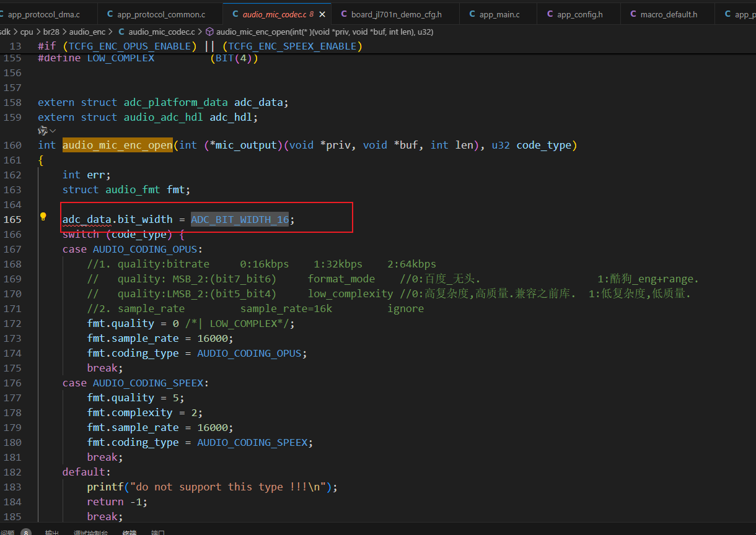This screenshot has height=535, width=756.
Task: Click the C file icon on app_main.c tab
Action: (x=472, y=14)
